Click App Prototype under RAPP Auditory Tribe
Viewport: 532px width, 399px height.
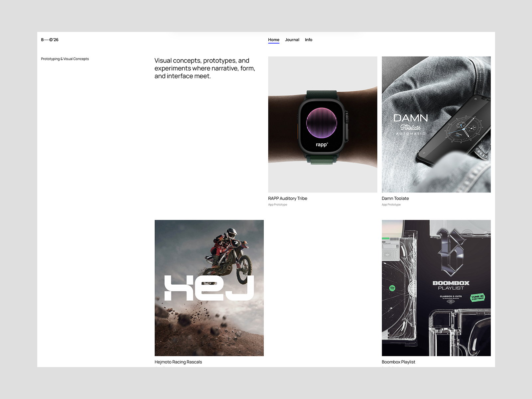(278, 205)
